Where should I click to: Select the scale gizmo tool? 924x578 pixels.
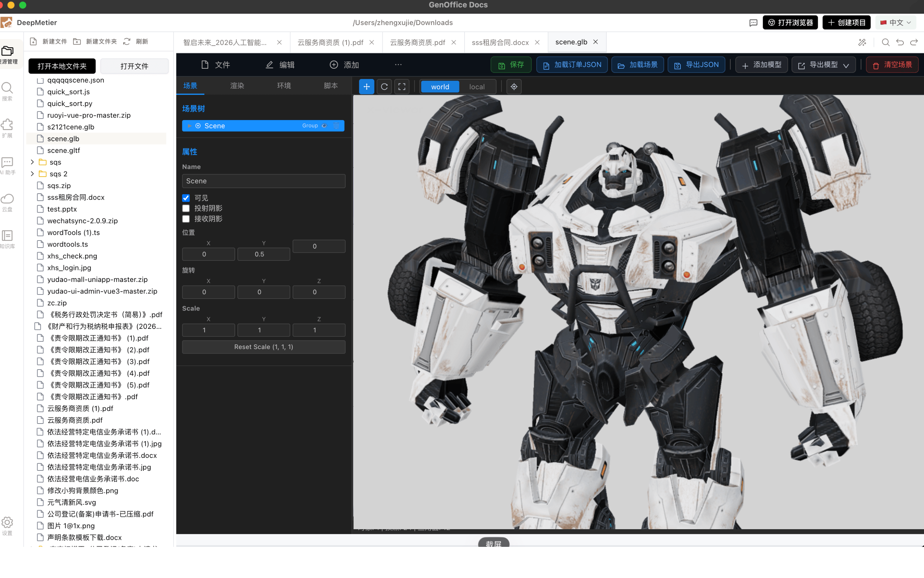[x=402, y=87]
